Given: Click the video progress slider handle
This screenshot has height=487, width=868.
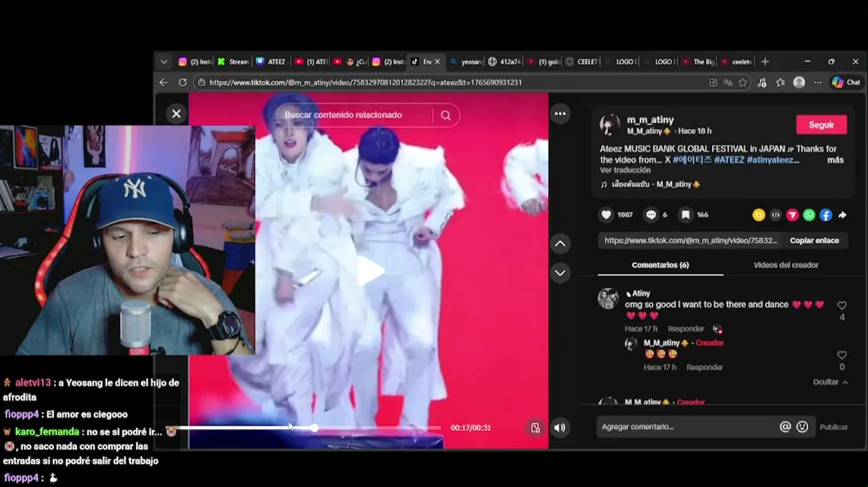Looking at the screenshot, I should click(314, 427).
